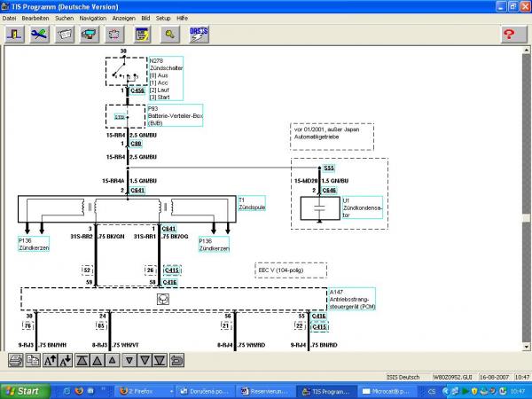Click the copy pages icon in bottom toolbar
This screenshot has height=399, width=532.
[32, 360]
